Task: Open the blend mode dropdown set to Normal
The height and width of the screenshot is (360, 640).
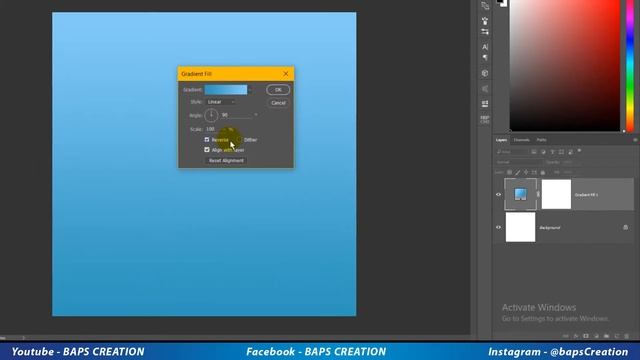Action: (518, 162)
